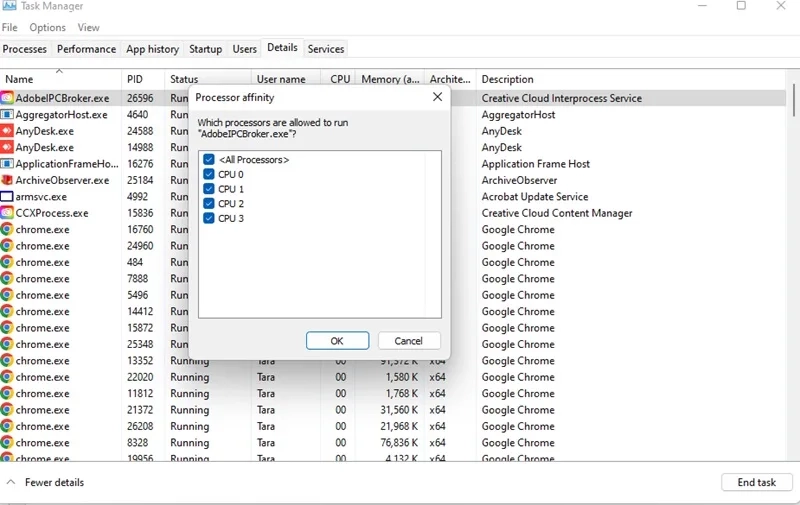The image size is (800, 505).
Task: Toggle the CPU 0 checkbox
Action: click(209, 175)
